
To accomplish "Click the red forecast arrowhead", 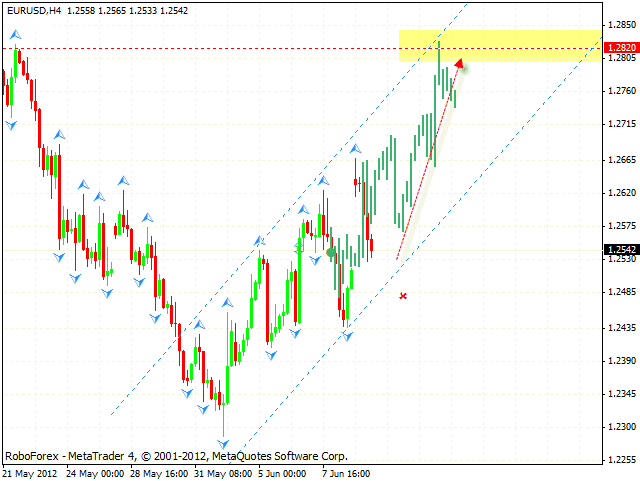I will point(459,64).
